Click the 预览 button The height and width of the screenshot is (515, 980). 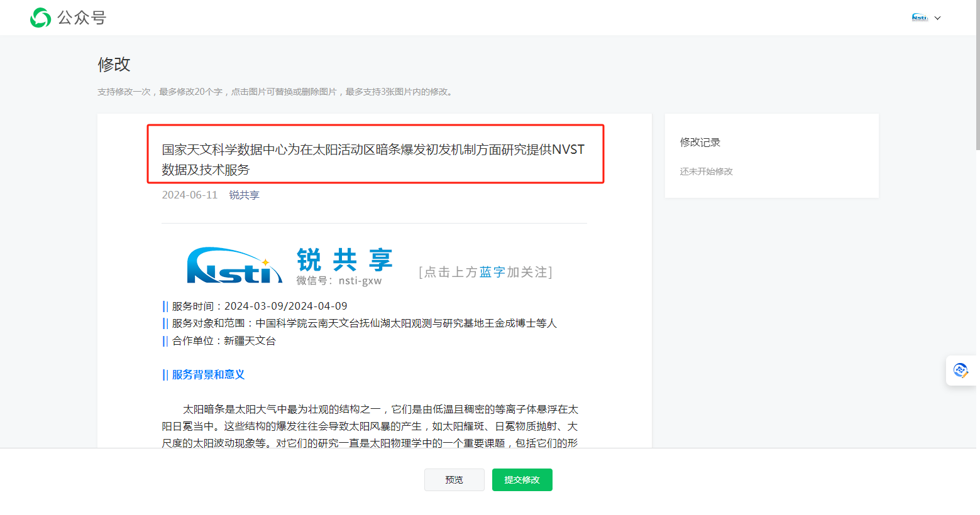tap(454, 480)
